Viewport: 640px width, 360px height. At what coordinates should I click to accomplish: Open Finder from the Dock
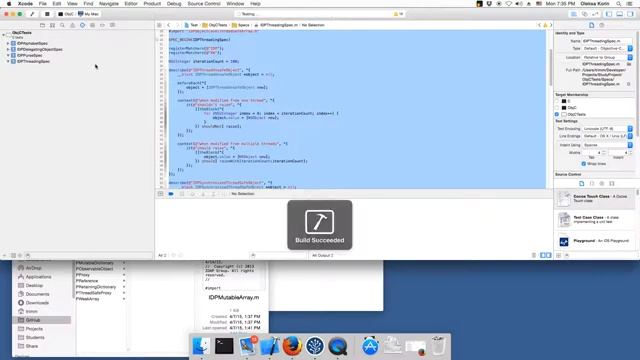[x=201, y=346]
